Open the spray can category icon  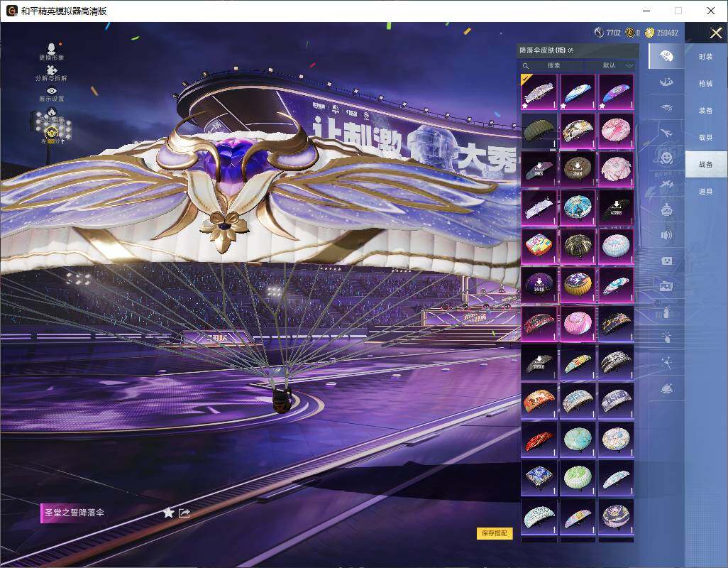[666, 312]
